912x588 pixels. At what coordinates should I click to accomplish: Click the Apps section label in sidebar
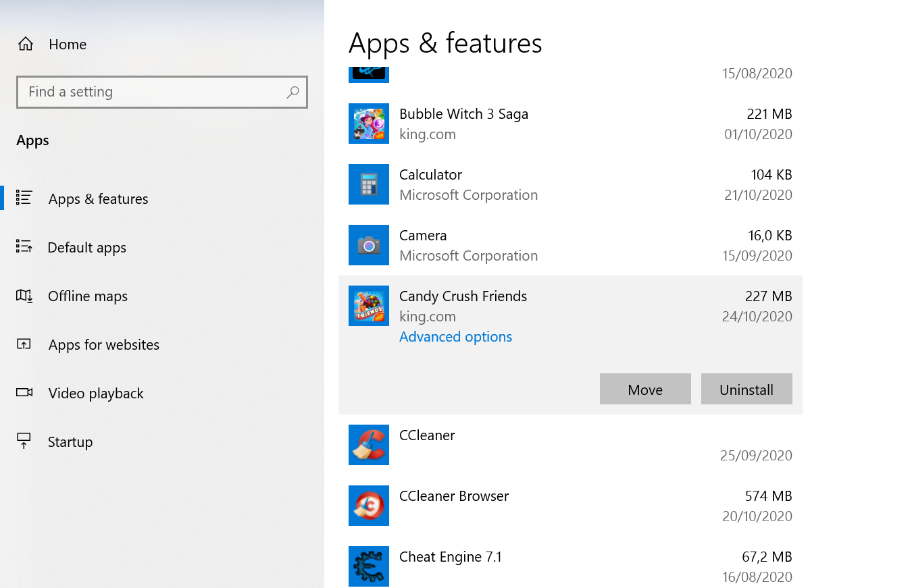(x=32, y=140)
